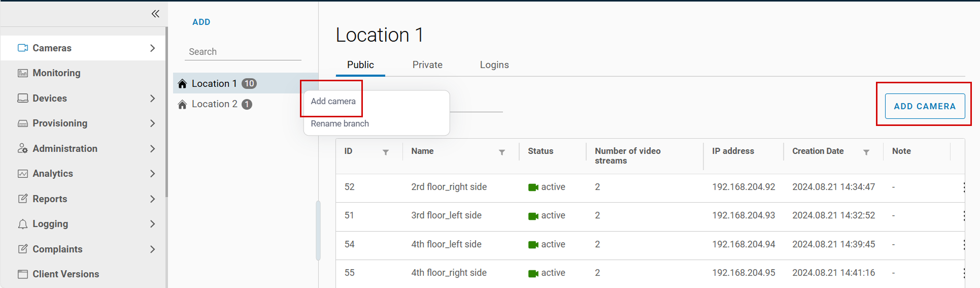Open the Logins tab
The width and height of the screenshot is (980, 288).
[494, 65]
